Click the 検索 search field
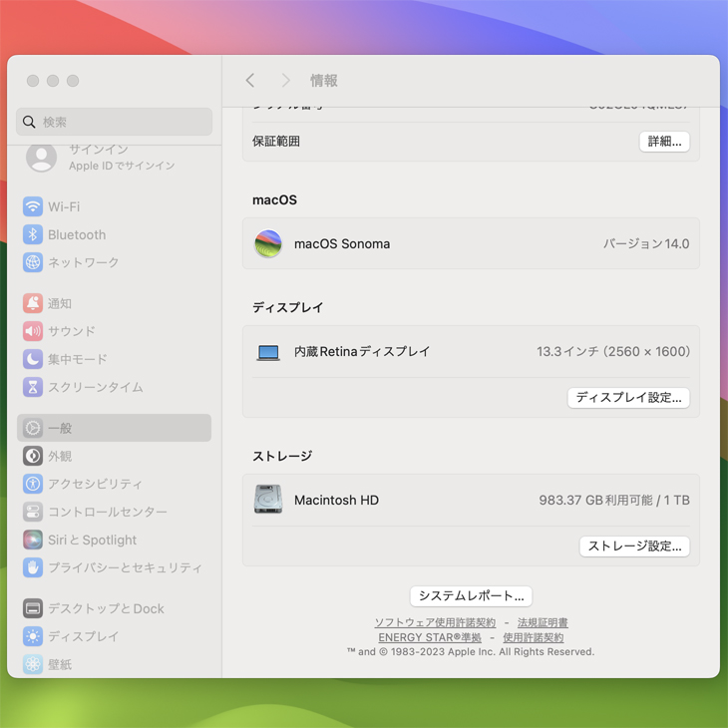Viewport: 728px width, 728px height. coord(115,122)
